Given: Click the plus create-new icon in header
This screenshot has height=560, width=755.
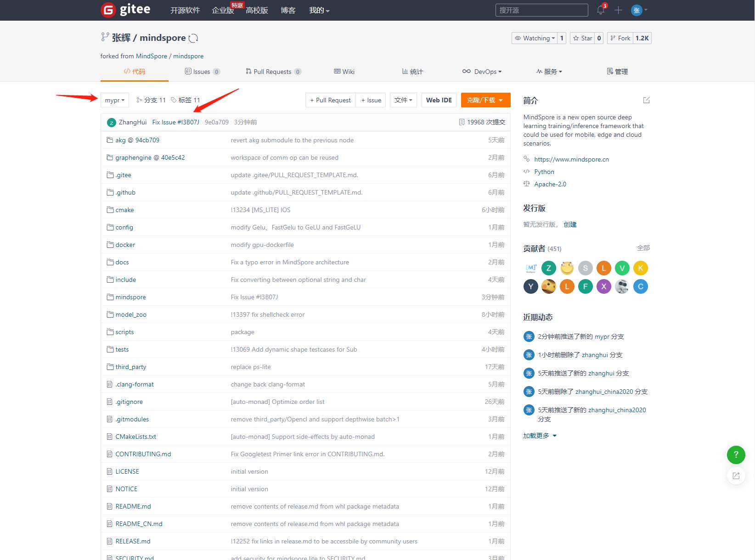Looking at the screenshot, I should click(618, 10).
